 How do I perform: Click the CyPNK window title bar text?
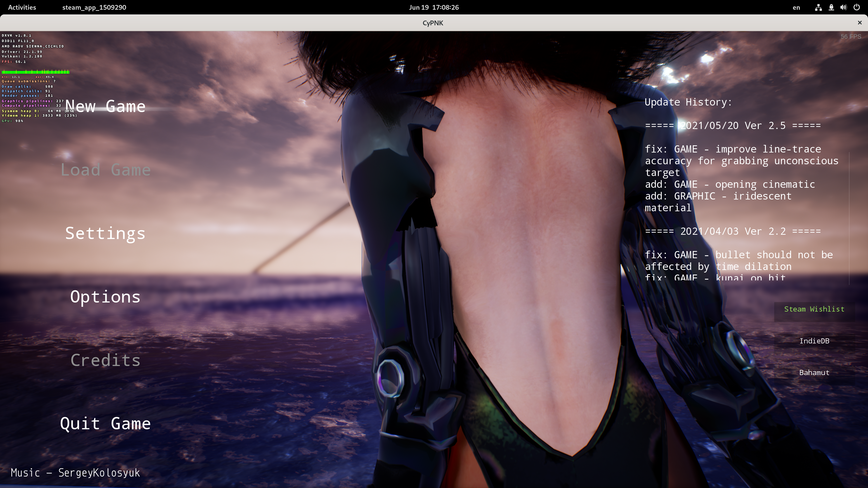(433, 23)
